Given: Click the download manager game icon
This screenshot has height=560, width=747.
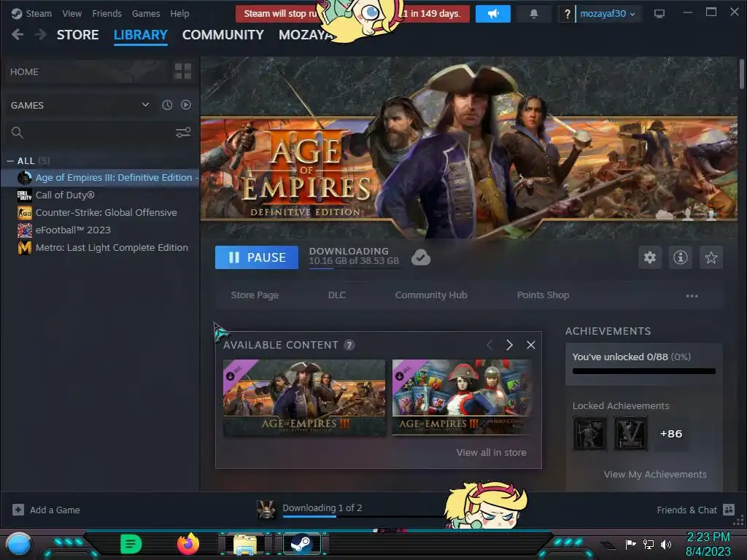Looking at the screenshot, I should (x=266, y=510).
